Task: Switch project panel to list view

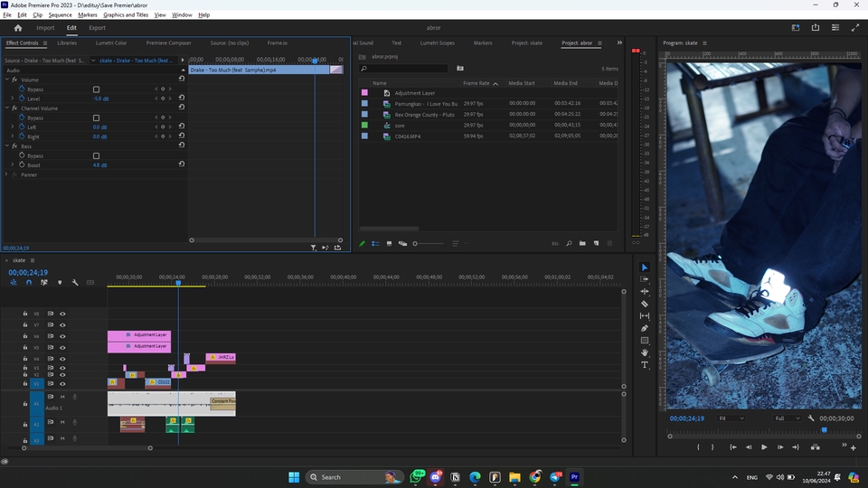Action: pyautogui.click(x=375, y=243)
